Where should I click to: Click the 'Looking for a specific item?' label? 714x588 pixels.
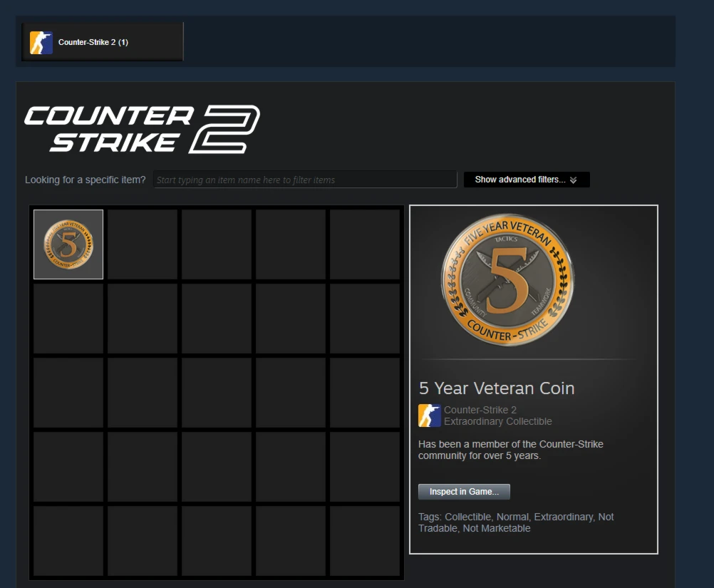click(85, 180)
